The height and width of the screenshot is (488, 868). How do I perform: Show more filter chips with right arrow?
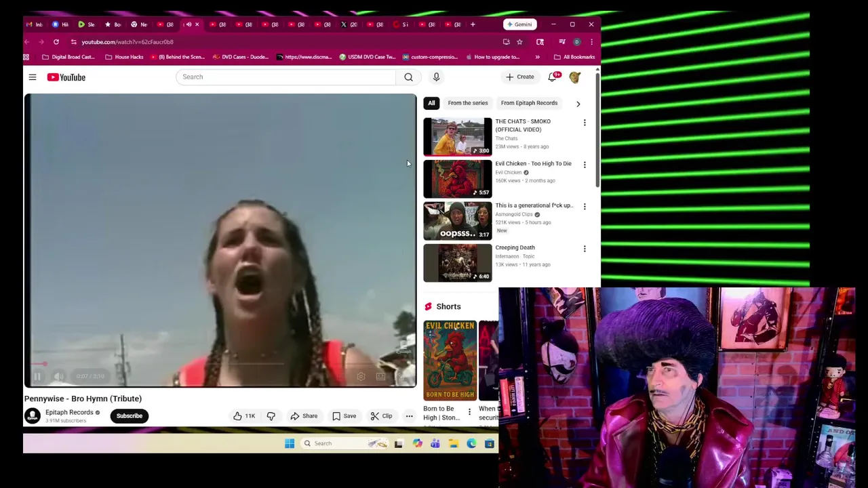[578, 104]
